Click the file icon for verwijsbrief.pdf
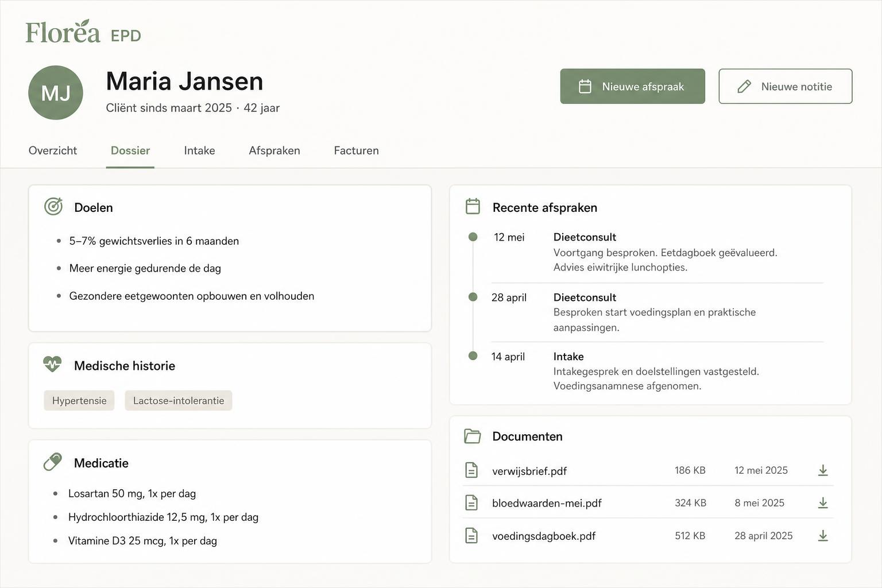 point(471,470)
